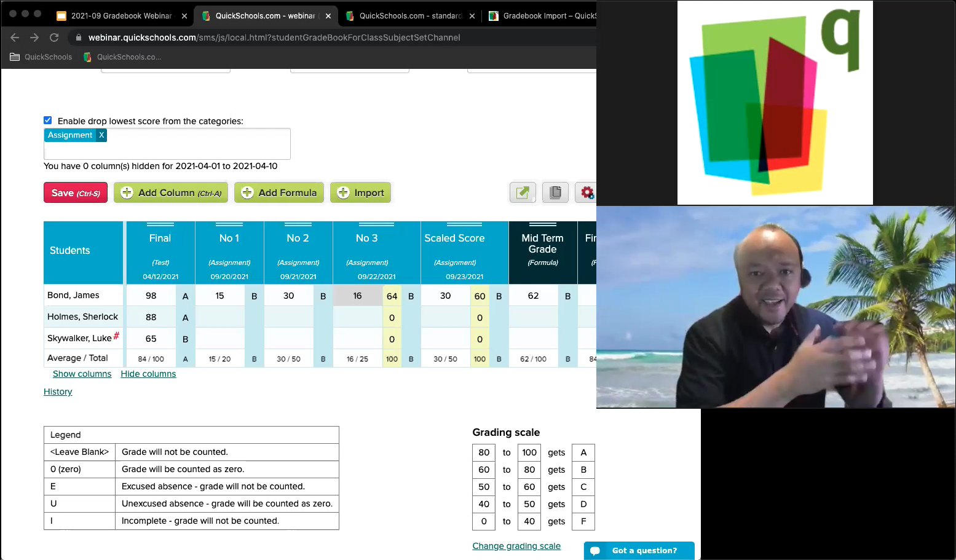Open the Change grading scale link
The height and width of the screenshot is (560, 956).
click(x=516, y=546)
